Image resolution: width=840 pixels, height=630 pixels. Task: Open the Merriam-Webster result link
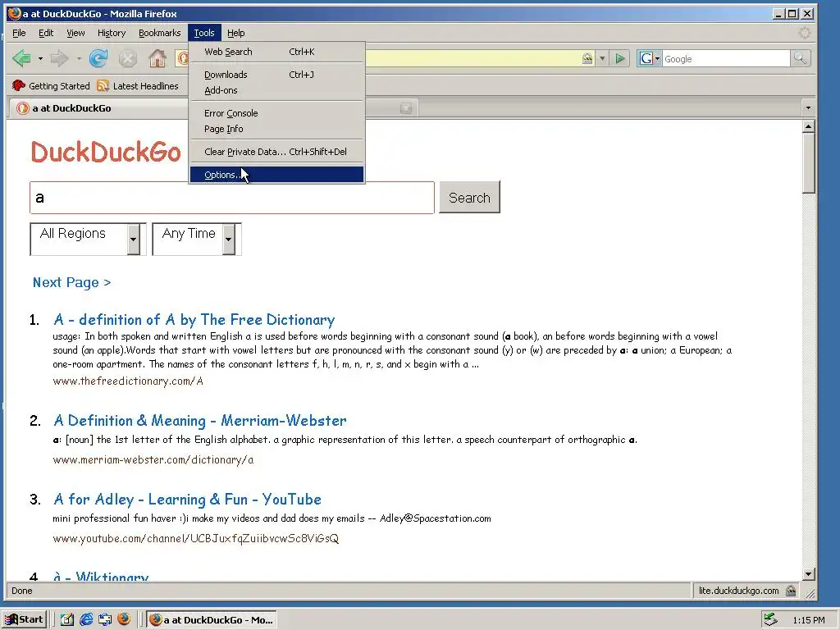tap(200, 421)
